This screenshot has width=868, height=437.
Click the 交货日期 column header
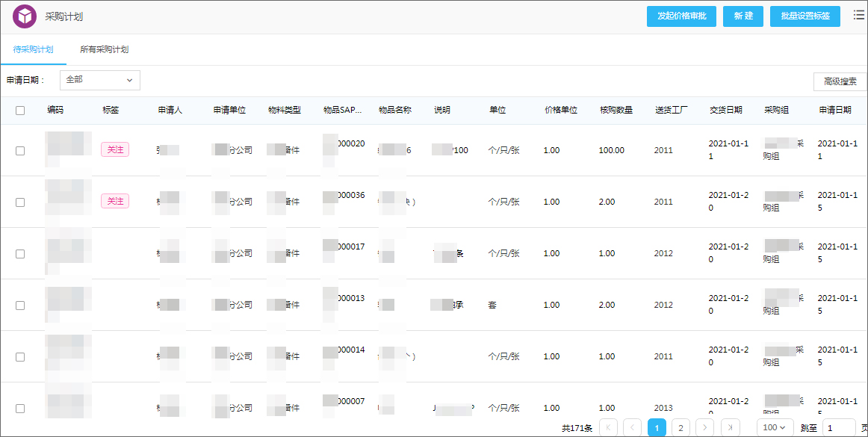(726, 111)
